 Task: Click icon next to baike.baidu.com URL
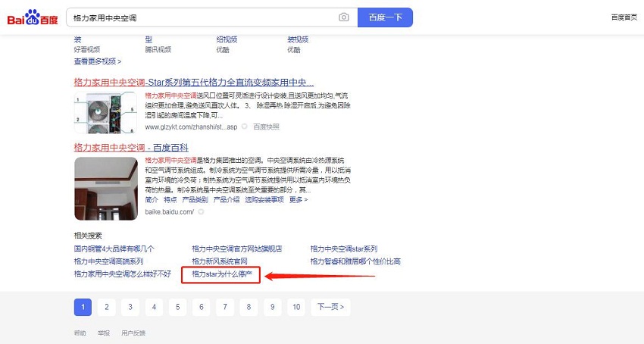[x=201, y=212]
